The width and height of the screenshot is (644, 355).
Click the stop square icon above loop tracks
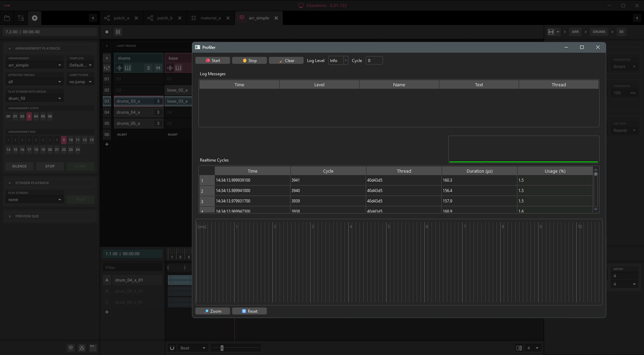click(107, 32)
